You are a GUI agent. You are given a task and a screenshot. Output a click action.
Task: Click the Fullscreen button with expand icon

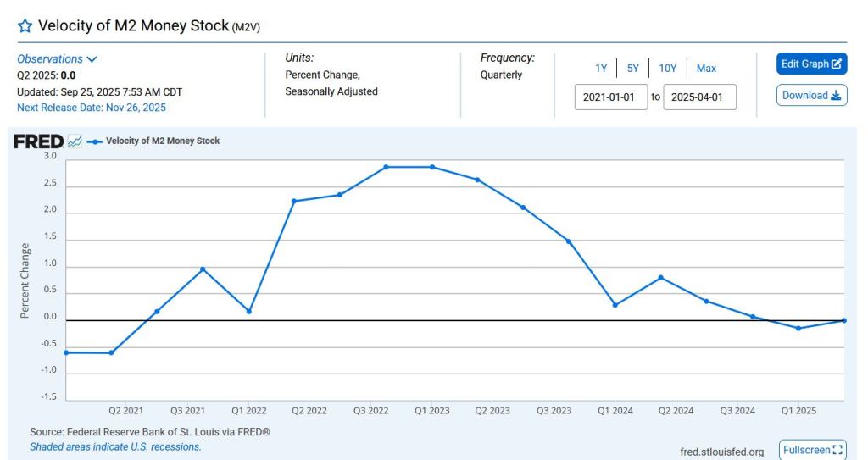[812, 450]
